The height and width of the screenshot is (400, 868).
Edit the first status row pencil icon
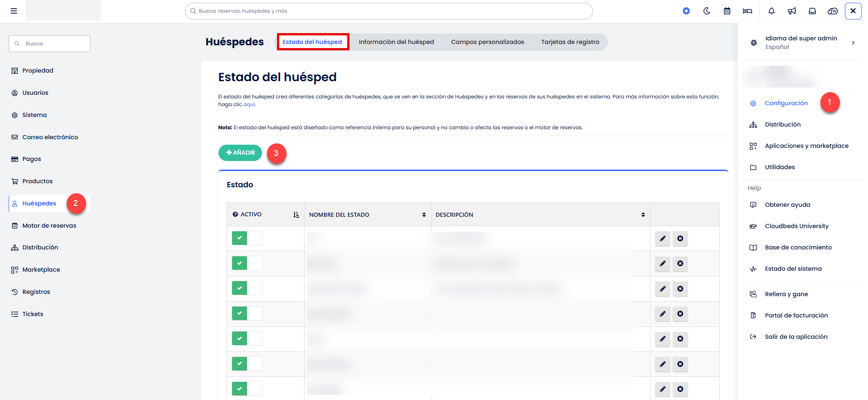pos(663,239)
